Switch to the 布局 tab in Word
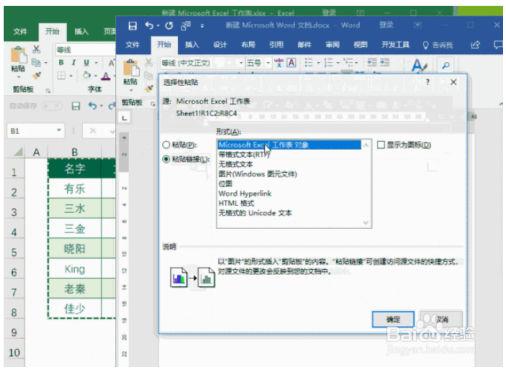506x370 pixels. pos(248,45)
